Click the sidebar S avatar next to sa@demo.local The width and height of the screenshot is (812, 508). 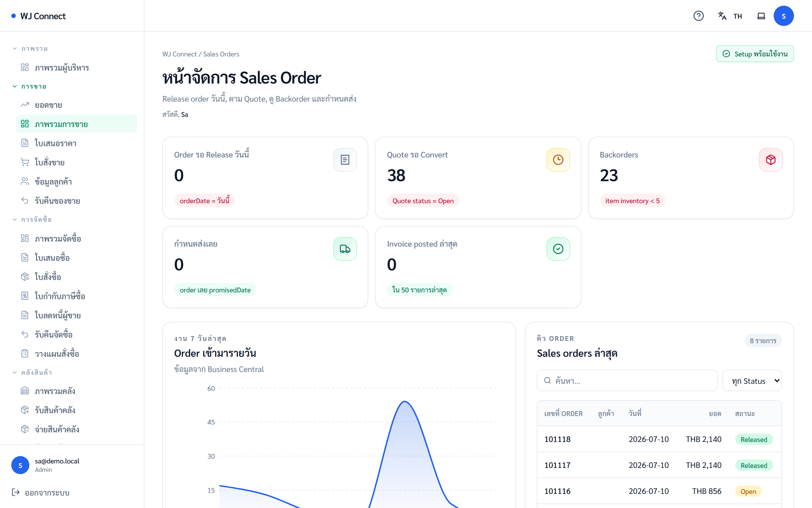tap(20, 465)
